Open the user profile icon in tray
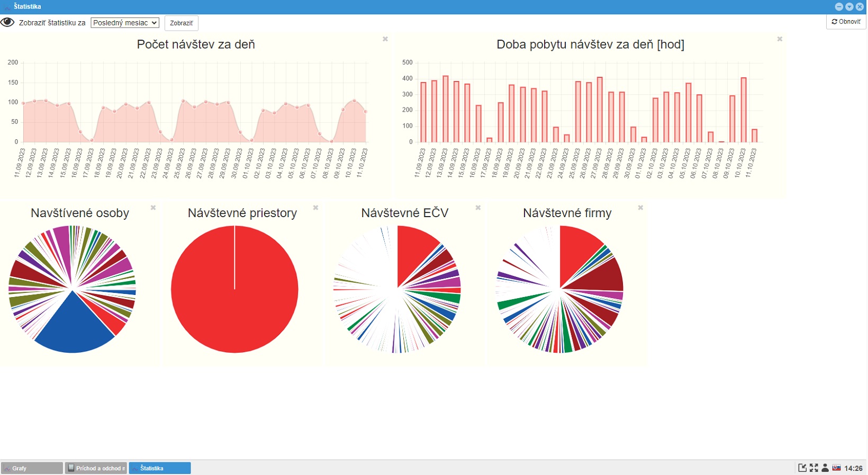This screenshot has height=475, width=868. [x=825, y=468]
